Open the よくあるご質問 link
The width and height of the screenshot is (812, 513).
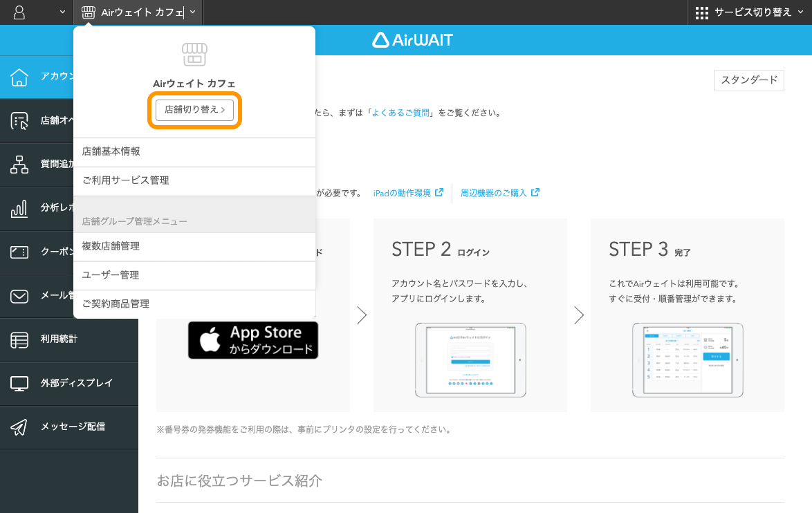401,113
